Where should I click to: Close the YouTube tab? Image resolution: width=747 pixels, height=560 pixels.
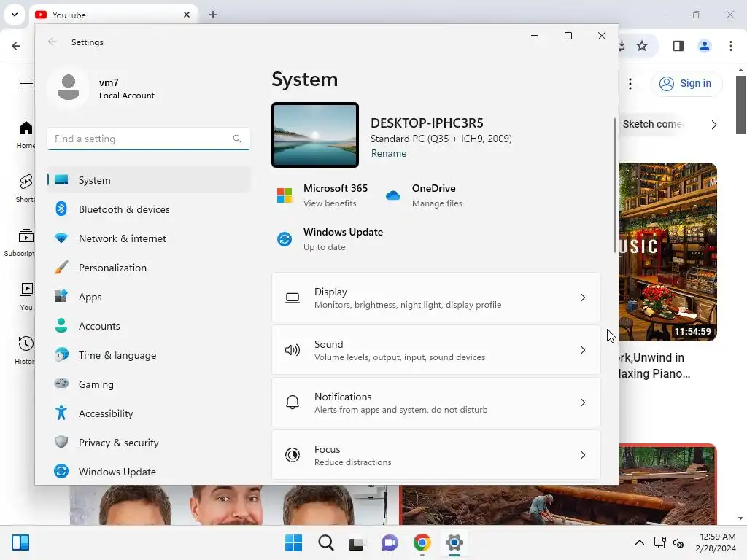187,15
